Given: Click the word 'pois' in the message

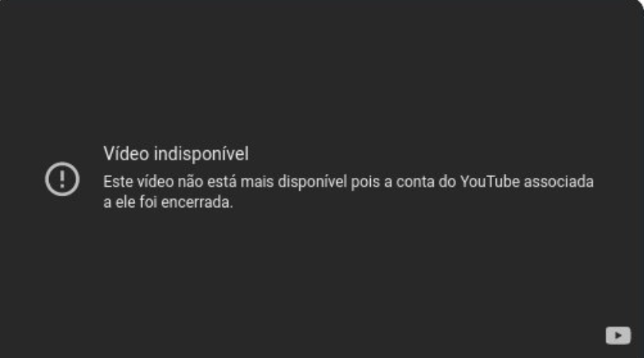Looking at the screenshot, I should tap(365, 182).
